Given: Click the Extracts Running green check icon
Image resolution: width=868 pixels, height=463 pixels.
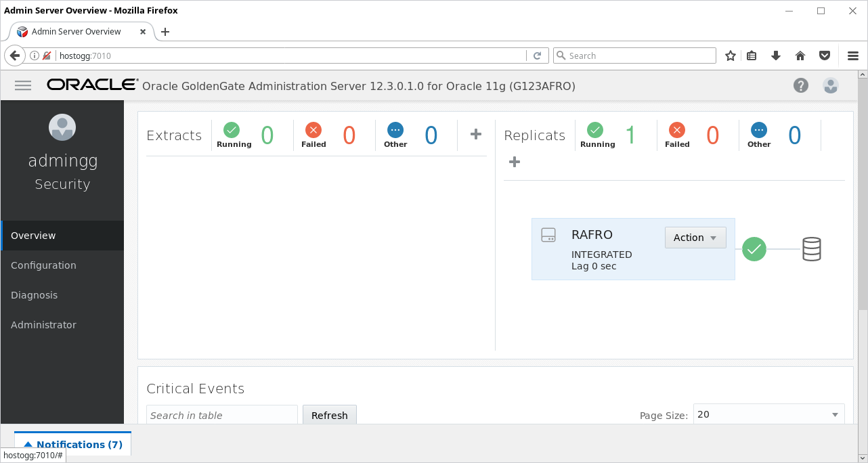Looking at the screenshot, I should coord(232,129).
